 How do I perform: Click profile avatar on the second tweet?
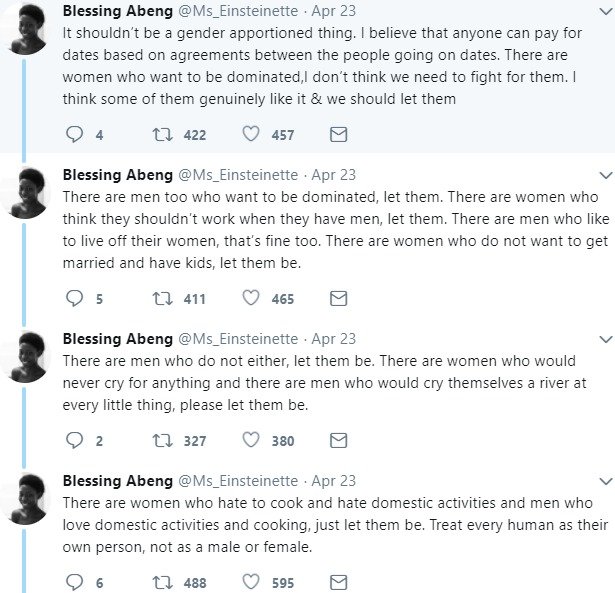[x=26, y=193]
